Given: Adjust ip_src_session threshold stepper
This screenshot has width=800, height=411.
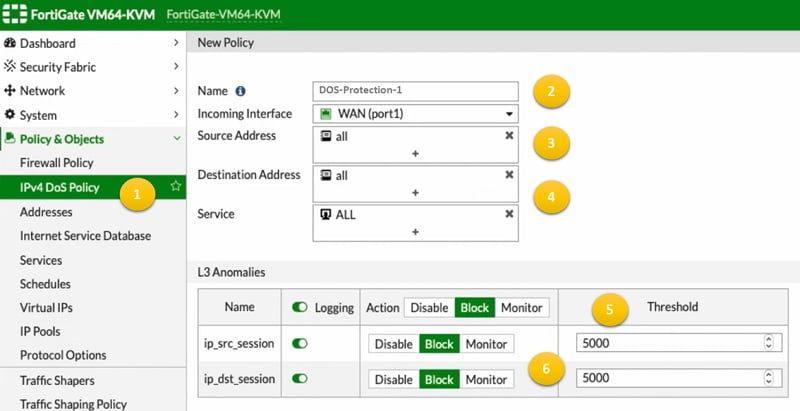Looking at the screenshot, I should click(x=768, y=343).
